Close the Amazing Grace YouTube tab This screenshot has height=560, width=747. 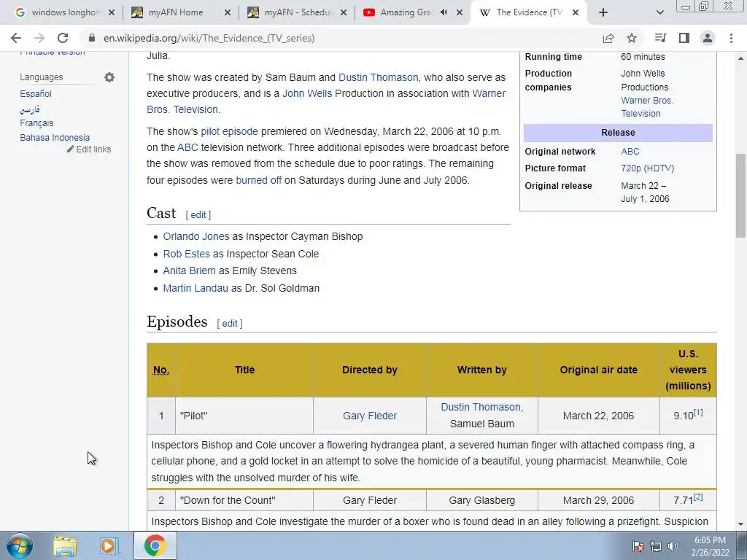[x=460, y=12]
